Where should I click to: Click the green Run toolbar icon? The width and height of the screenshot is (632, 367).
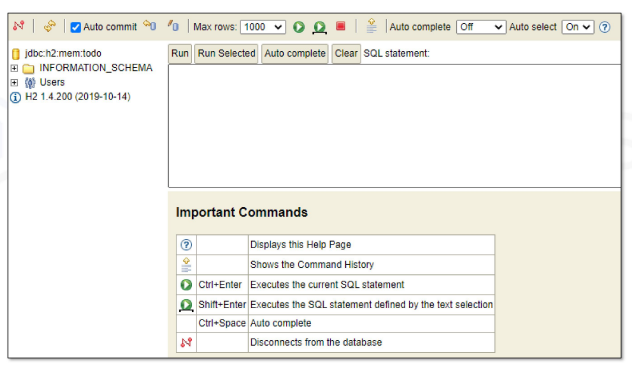click(x=299, y=27)
